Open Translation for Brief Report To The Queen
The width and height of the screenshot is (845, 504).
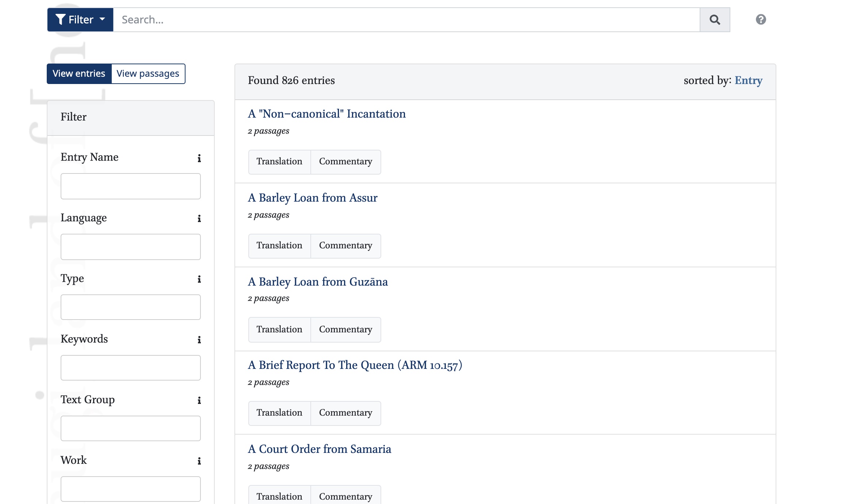pos(279,413)
